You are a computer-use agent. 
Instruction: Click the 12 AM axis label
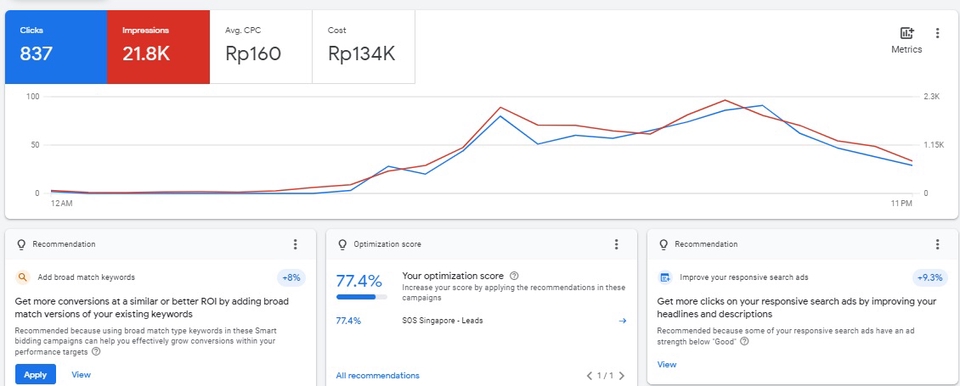(x=62, y=203)
